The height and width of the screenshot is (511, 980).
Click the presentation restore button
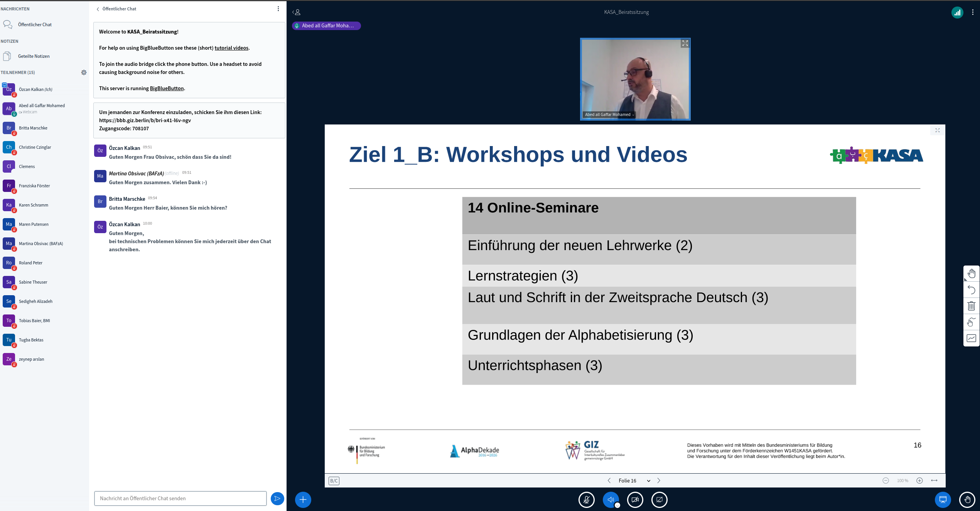(x=943, y=500)
